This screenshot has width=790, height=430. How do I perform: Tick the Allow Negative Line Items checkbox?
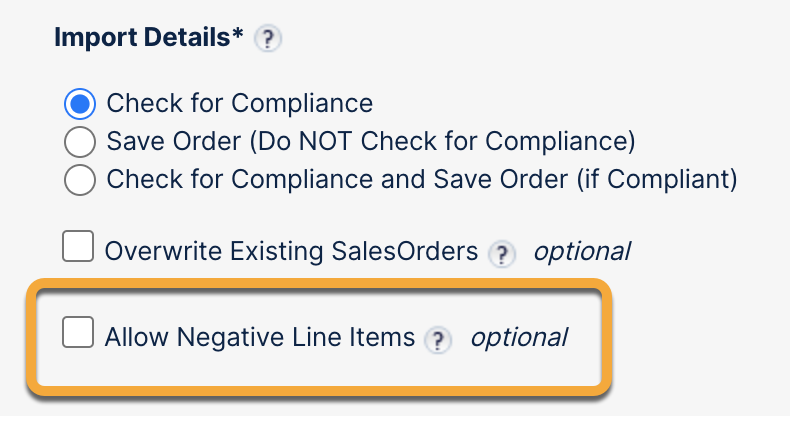coord(79,334)
